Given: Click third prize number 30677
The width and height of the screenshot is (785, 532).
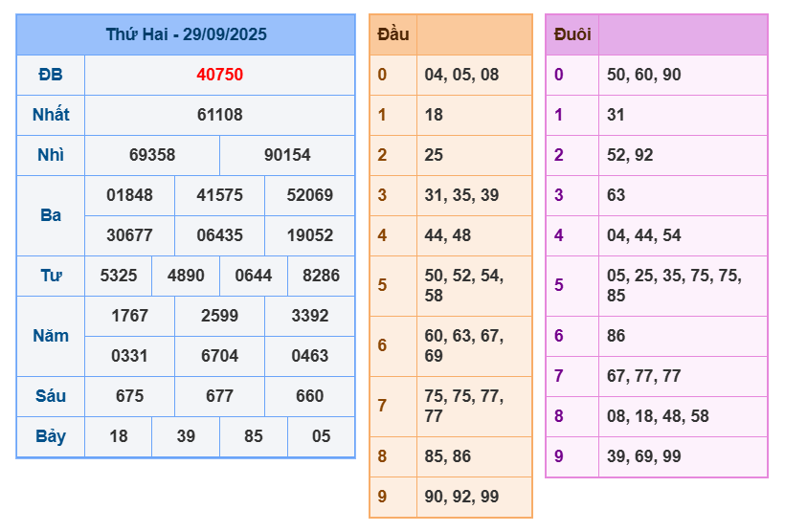Looking at the screenshot, I should coord(129,235).
